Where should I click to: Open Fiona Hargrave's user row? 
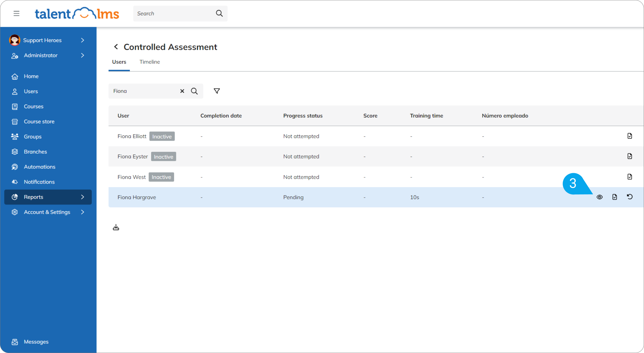coord(376,197)
